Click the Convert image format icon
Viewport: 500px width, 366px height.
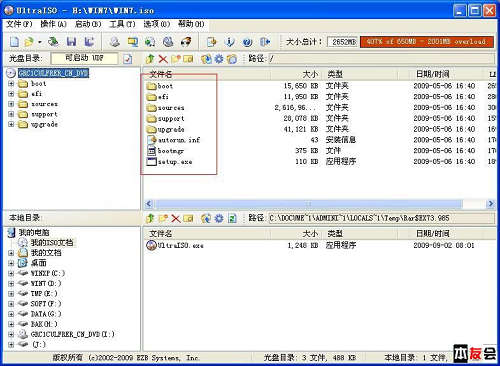click(150, 42)
